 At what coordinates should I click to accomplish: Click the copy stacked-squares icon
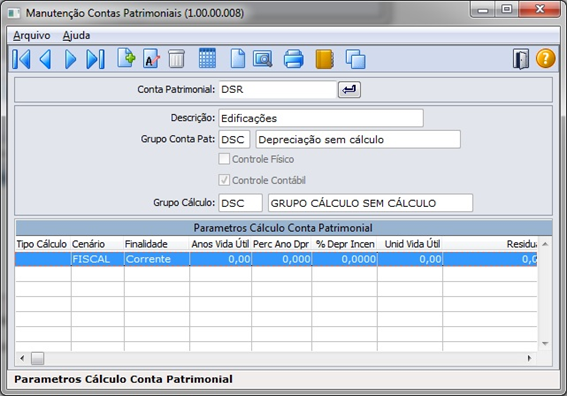(355, 59)
